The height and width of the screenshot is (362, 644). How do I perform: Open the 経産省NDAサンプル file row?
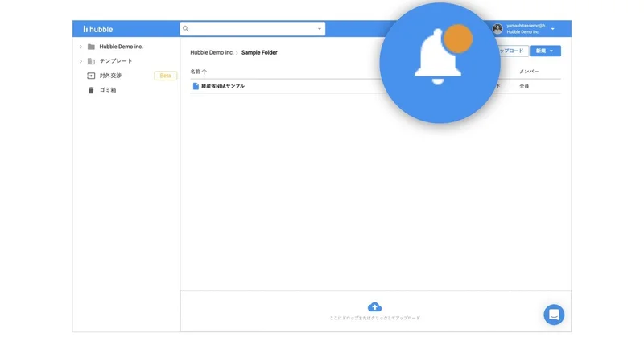point(375,86)
